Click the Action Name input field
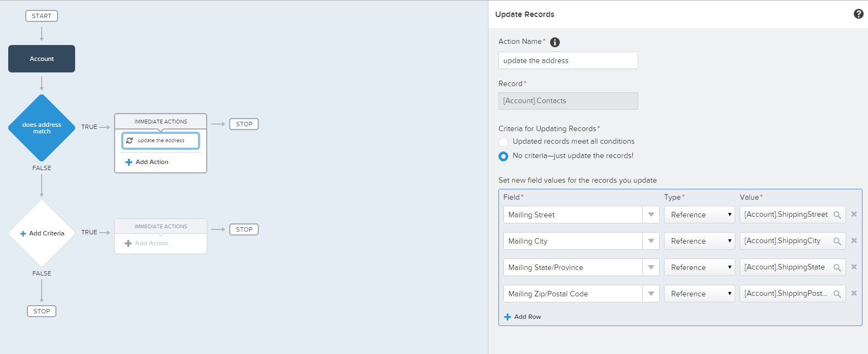This screenshot has width=868, height=354. coord(568,61)
